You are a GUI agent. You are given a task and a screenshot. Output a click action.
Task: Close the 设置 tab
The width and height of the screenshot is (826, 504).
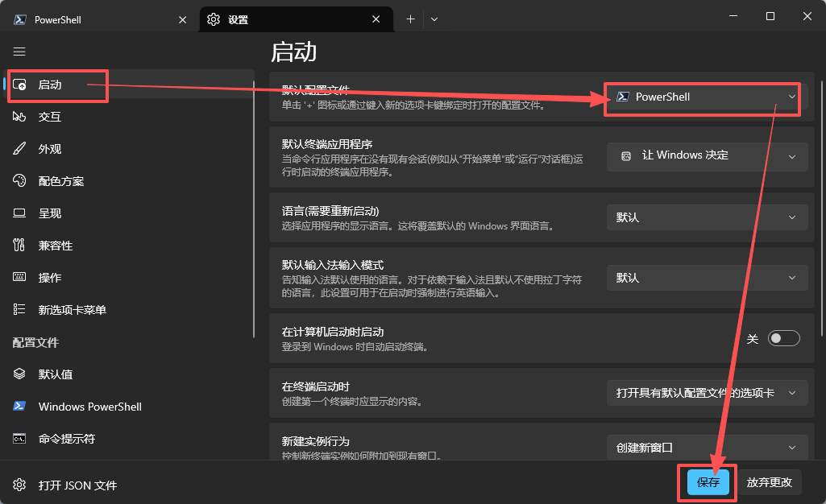(x=376, y=19)
